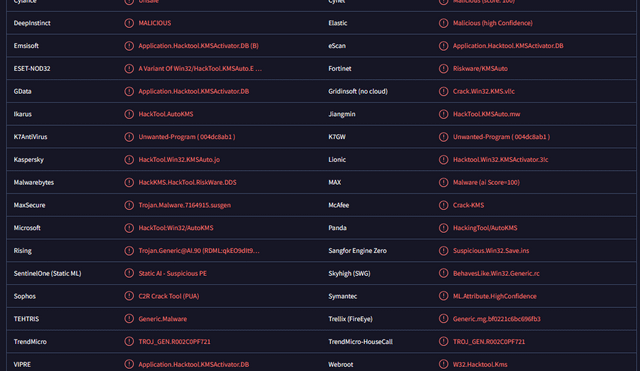Click the alert icon next to Kaspersky result
Viewport: 640px width, 371px height.
point(129,160)
